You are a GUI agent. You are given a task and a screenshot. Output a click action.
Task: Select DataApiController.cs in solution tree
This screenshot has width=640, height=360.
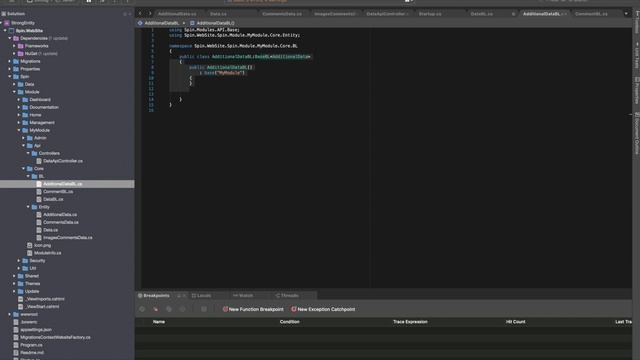click(63, 161)
